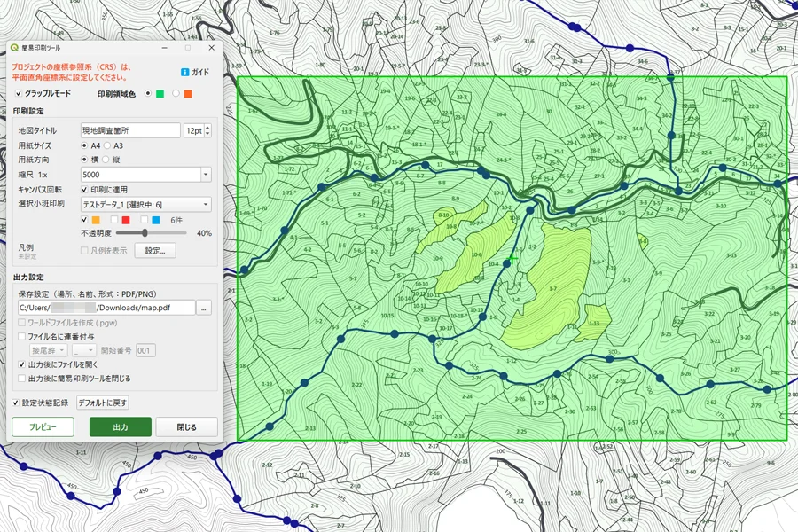798x532 pixels.
Task: Browse for save location with the ... button
Action: (204, 308)
